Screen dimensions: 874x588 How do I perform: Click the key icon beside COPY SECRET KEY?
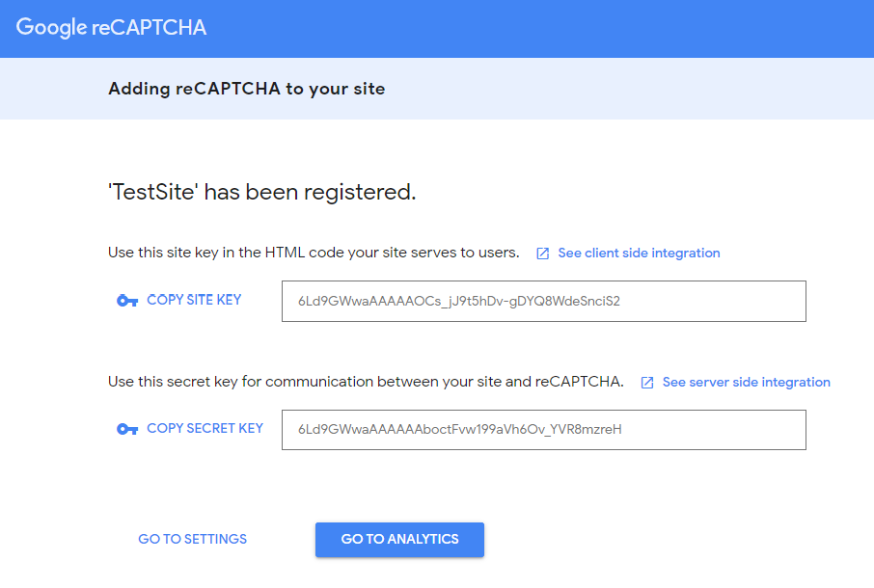(x=127, y=429)
